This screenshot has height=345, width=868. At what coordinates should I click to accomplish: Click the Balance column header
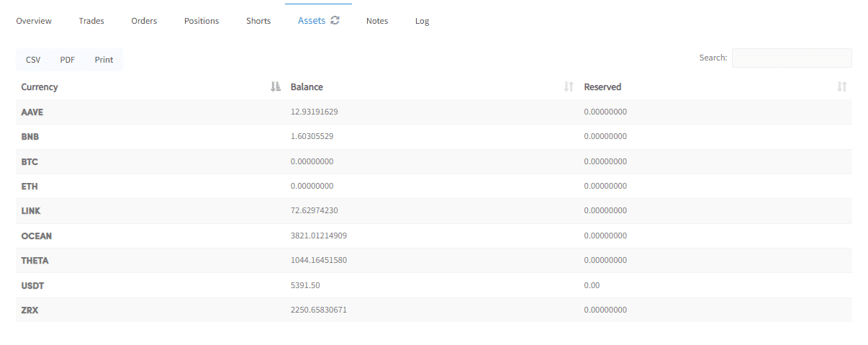click(x=432, y=87)
